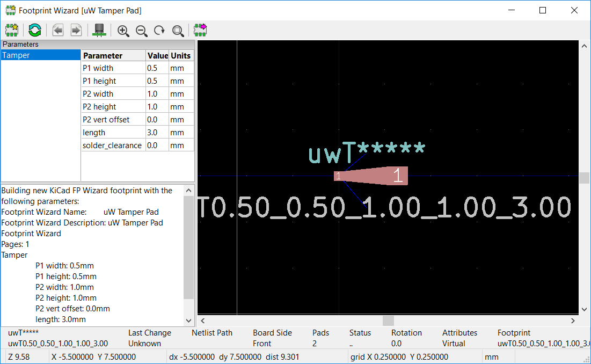Click the select wizard script icon
The height and width of the screenshot is (364, 591).
tap(12, 31)
